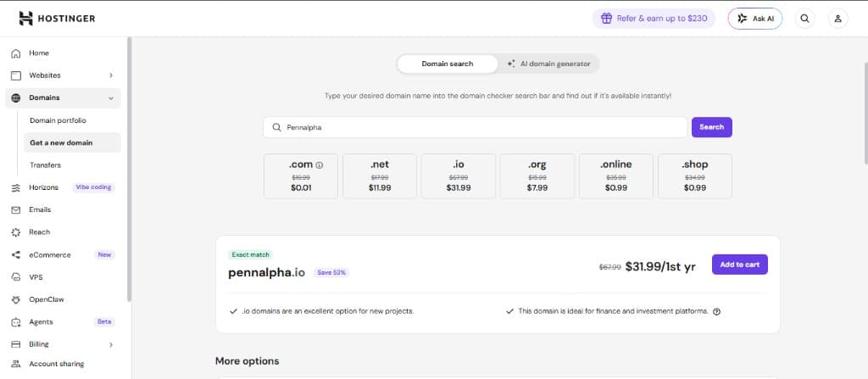Image resolution: width=868 pixels, height=379 pixels.
Task: Click the New badge beside eCommerce
Action: click(104, 255)
